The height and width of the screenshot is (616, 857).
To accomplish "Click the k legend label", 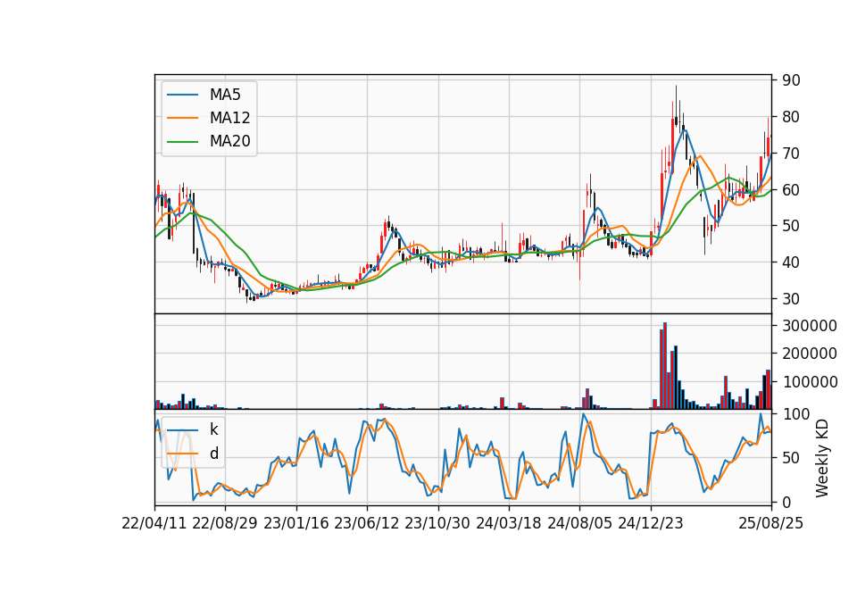I will point(213,429).
